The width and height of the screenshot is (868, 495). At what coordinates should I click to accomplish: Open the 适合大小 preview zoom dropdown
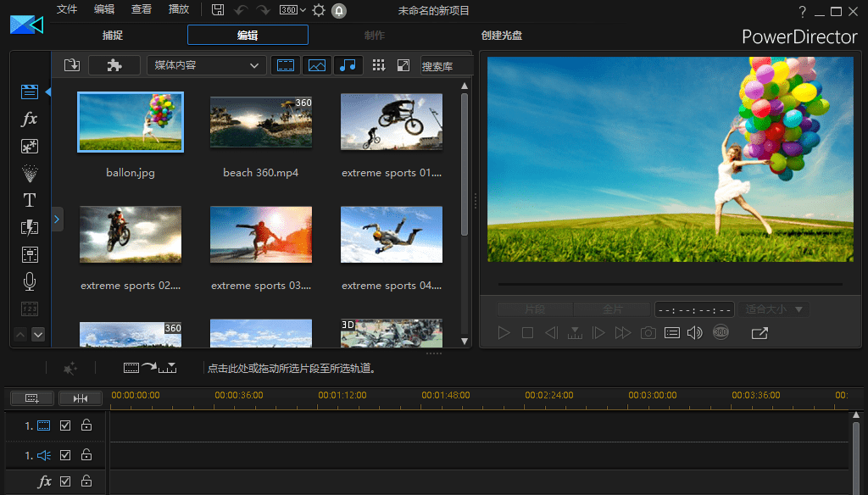pyautogui.click(x=773, y=309)
